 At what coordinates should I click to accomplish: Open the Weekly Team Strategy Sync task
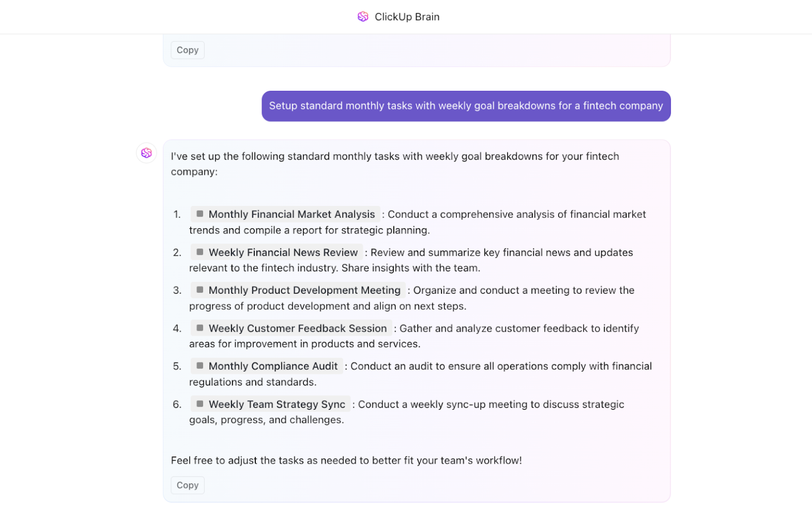tap(277, 404)
